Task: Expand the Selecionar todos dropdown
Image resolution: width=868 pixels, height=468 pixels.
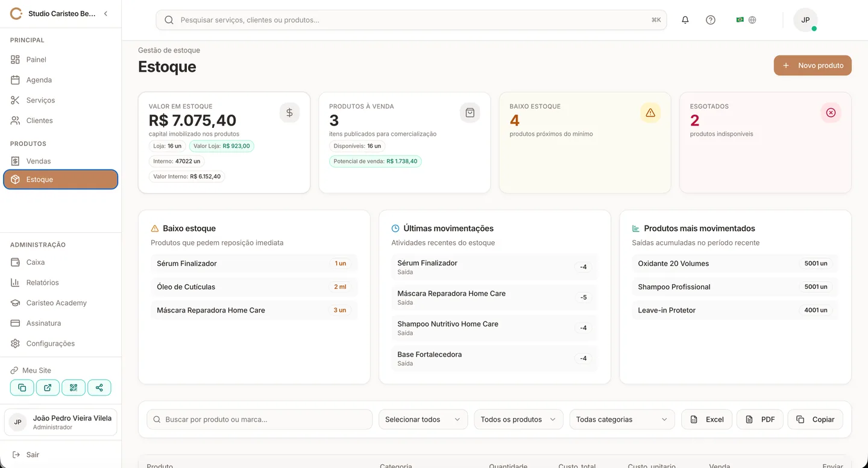Action: pos(423,419)
